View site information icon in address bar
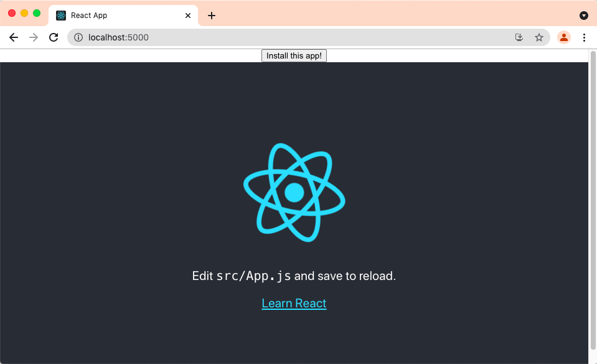The width and height of the screenshot is (597, 364). pos(78,37)
